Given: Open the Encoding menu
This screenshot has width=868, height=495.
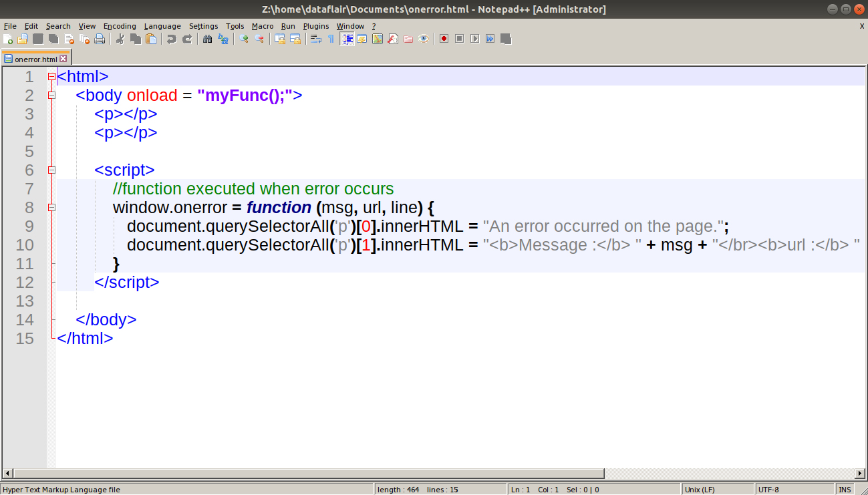Looking at the screenshot, I should [120, 26].
